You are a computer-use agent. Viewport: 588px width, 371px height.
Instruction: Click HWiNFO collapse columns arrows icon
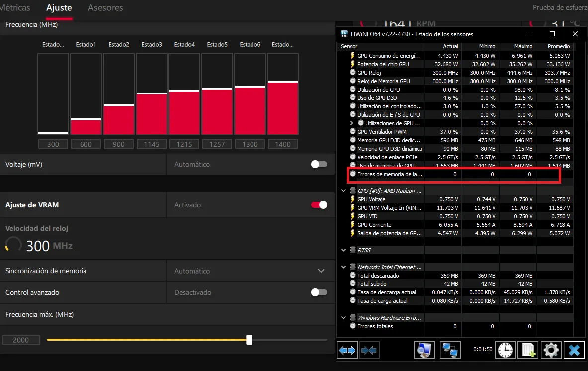coord(369,350)
